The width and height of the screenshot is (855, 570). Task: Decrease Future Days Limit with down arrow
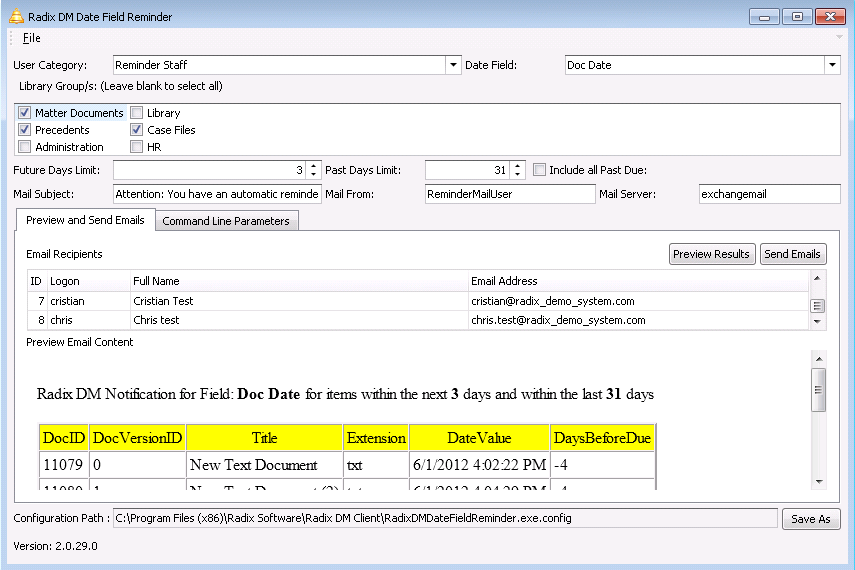point(314,175)
